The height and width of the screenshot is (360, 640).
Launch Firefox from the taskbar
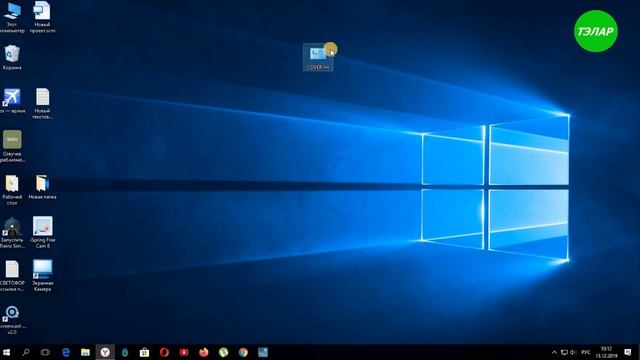pos(204,352)
